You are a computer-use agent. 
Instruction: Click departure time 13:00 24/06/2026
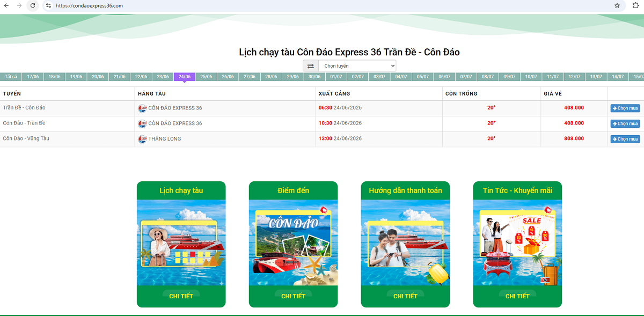pyautogui.click(x=340, y=138)
